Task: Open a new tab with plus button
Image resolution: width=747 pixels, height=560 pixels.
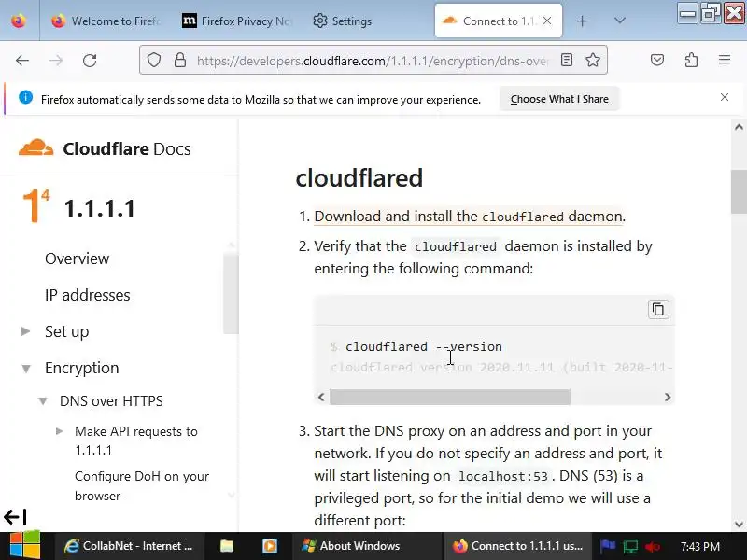Action: [x=582, y=21]
